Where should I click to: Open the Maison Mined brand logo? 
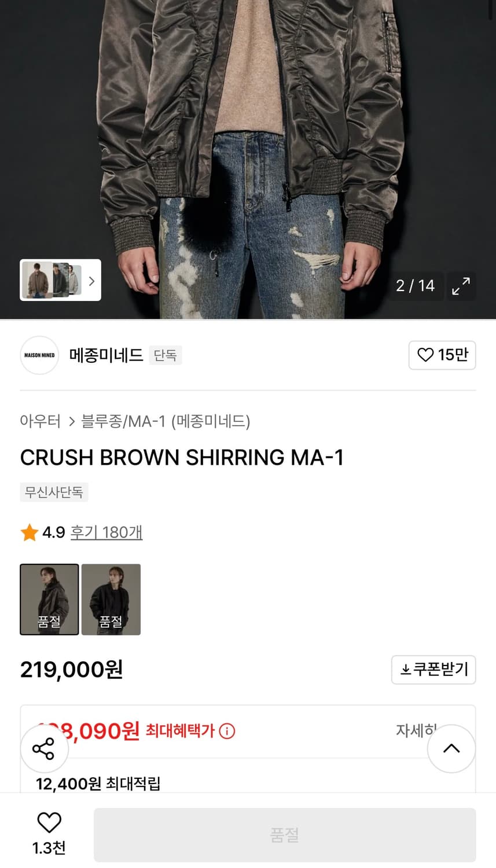pyautogui.click(x=39, y=355)
